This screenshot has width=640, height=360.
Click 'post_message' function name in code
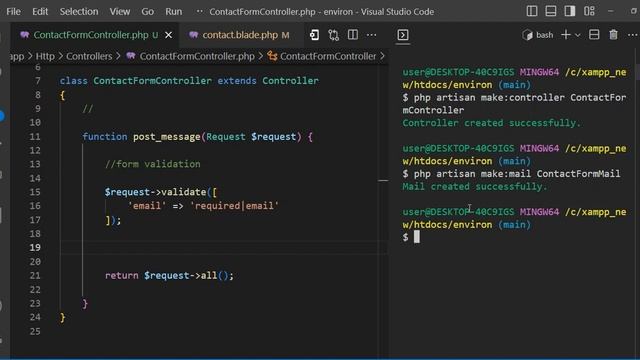point(167,137)
